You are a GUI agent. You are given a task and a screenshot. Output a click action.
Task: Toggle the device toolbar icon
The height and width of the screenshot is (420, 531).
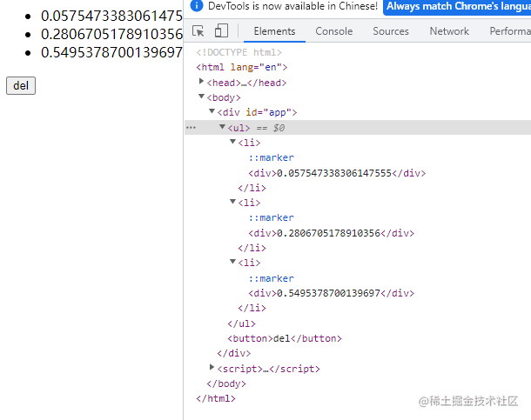(x=221, y=30)
